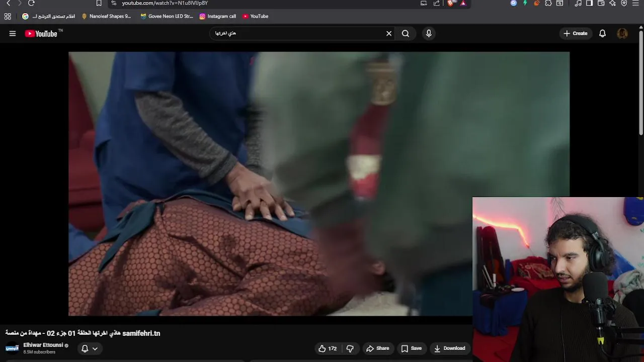644x362 pixels.
Task: Open Brave Shields lion icon
Action: 451,3
